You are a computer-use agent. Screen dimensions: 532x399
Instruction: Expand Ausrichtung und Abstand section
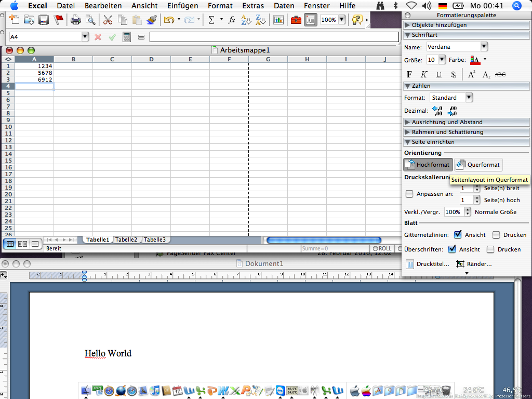[x=466, y=122]
